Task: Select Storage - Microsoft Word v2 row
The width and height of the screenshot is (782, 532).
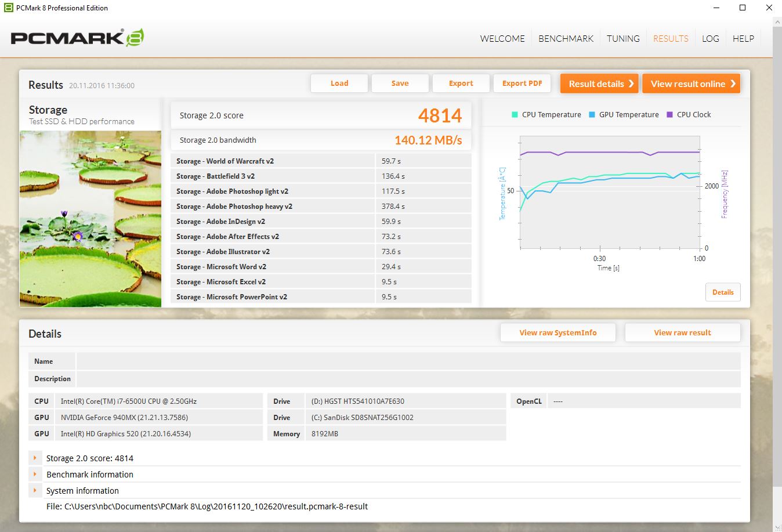Action: click(321, 266)
